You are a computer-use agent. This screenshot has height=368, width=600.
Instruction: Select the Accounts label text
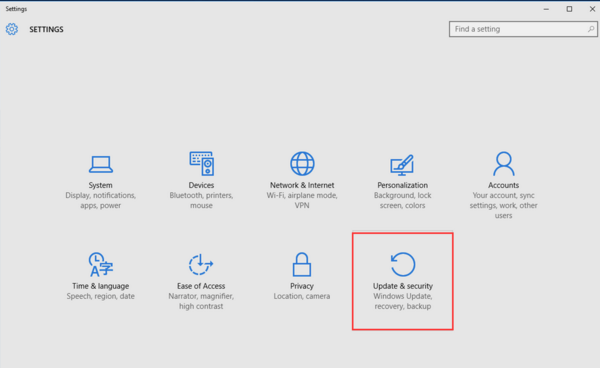point(504,185)
